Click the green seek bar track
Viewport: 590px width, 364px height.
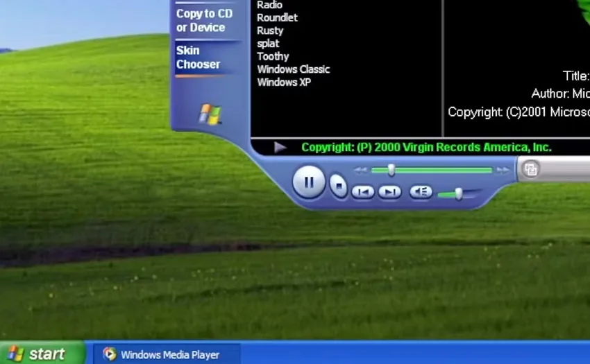click(x=432, y=171)
